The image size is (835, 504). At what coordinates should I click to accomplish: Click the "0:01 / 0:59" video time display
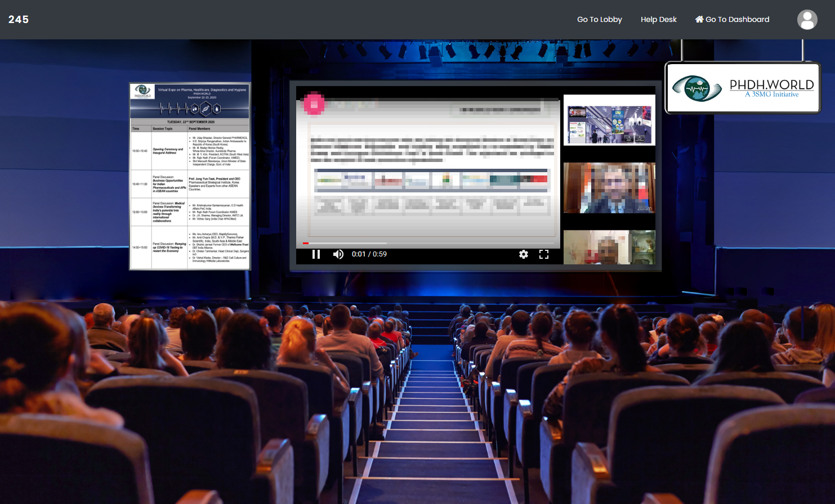pos(369,254)
